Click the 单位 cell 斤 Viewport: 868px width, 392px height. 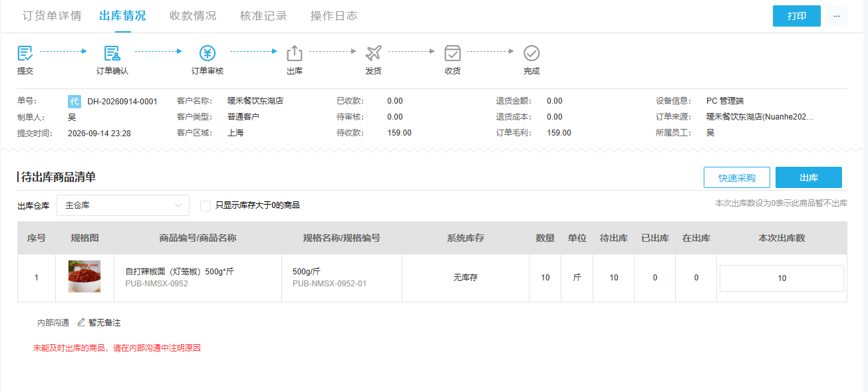pyautogui.click(x=577, y=278)
